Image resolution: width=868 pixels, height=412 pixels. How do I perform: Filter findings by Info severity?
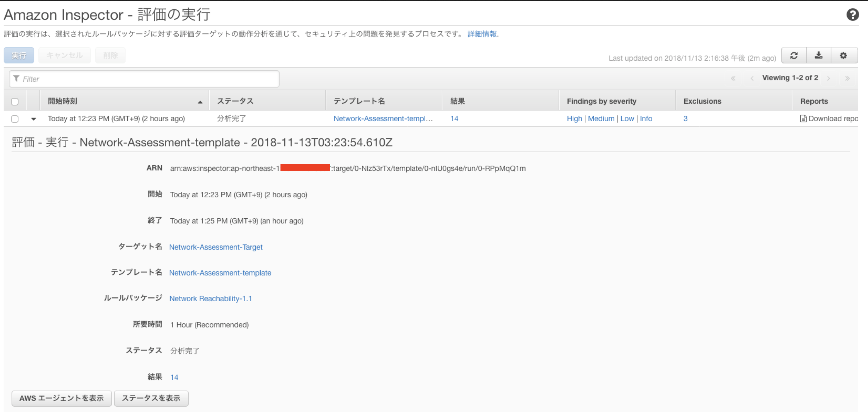coord(646,119)
